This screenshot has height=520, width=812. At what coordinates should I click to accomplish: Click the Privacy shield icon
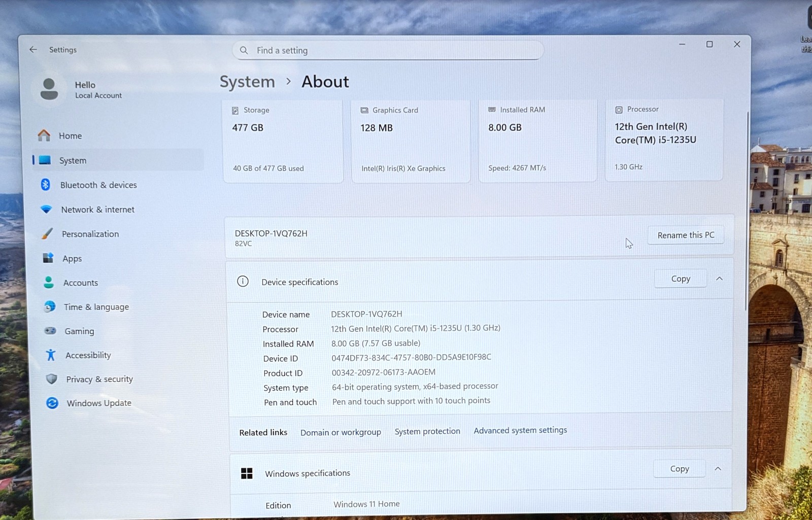(x=51, y=379)
